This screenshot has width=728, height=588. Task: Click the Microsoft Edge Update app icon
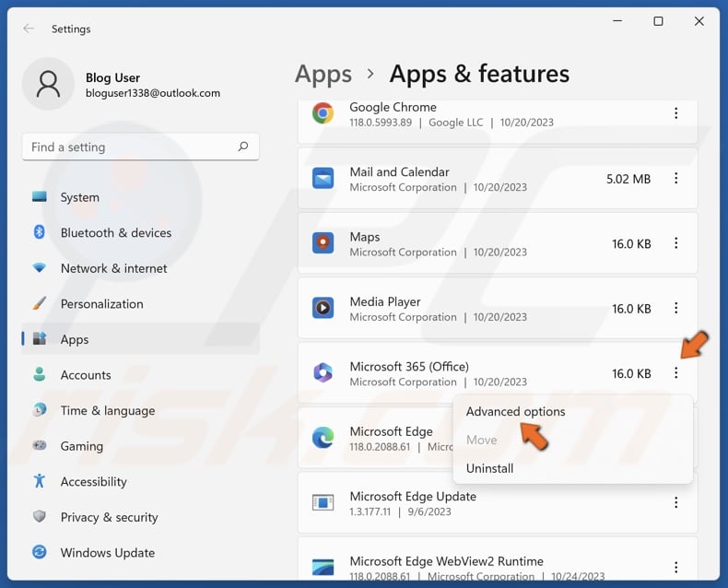[x=323, y=502]
